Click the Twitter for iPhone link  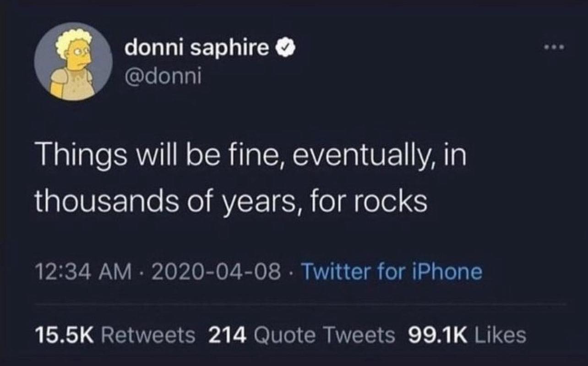(394, 271)
